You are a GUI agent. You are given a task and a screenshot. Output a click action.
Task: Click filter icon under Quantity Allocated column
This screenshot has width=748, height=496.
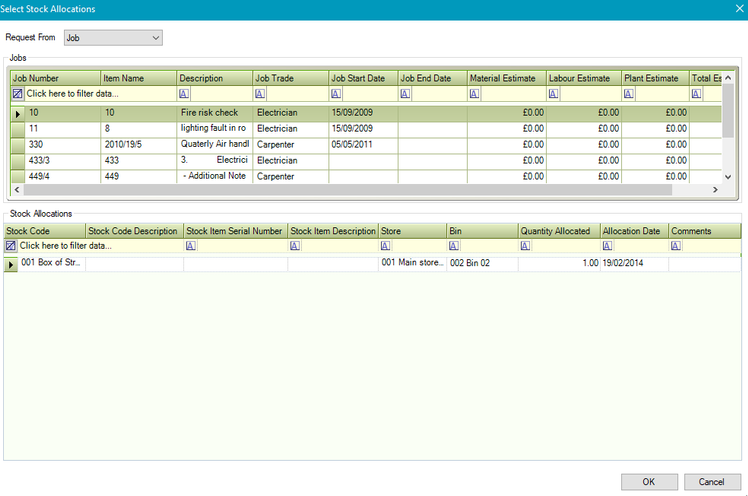tap(525, 246)
